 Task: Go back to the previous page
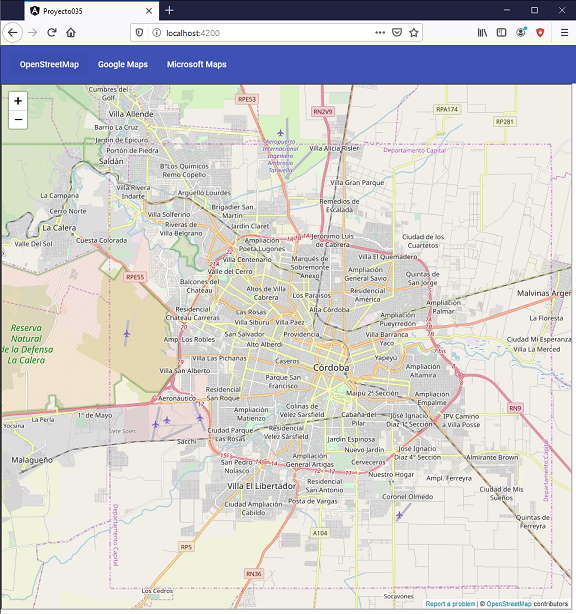coord(13,33)
